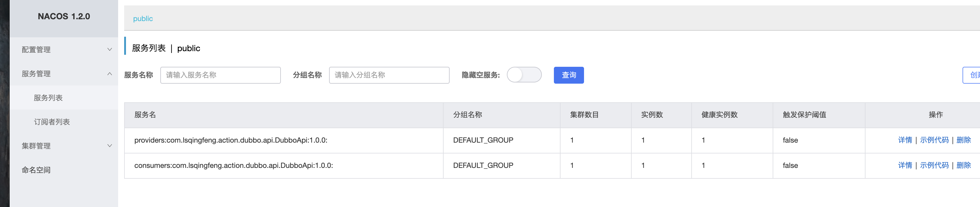Click 删除 for the consumers service
The image size is (980, 207).
[x=963, y=165]
